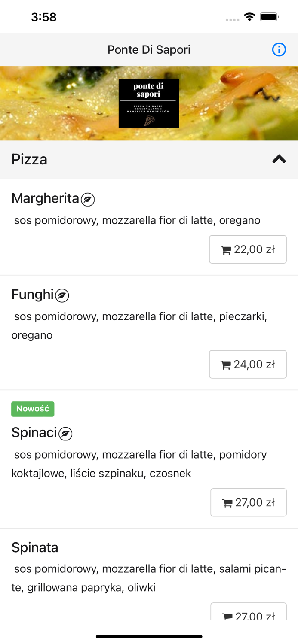Viewport: 298px width, 644px height.
Task: Tap the home indicator bar
Action: tap(149, 636)
